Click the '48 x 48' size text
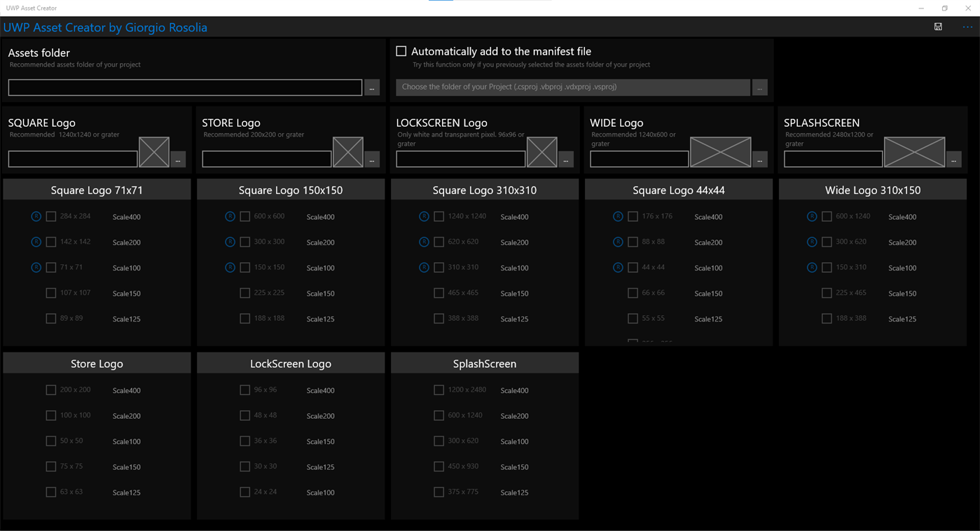Screen dimensions: 980x531 [265, 415]
